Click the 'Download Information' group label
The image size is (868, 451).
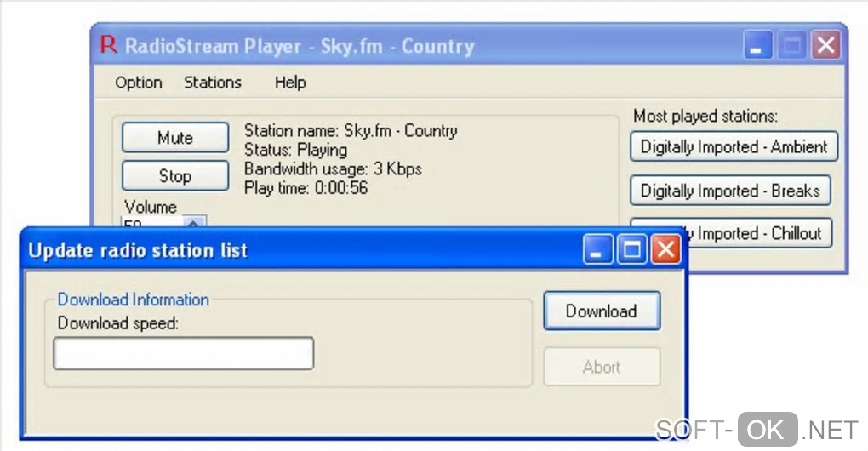click(x=134, y=300)
